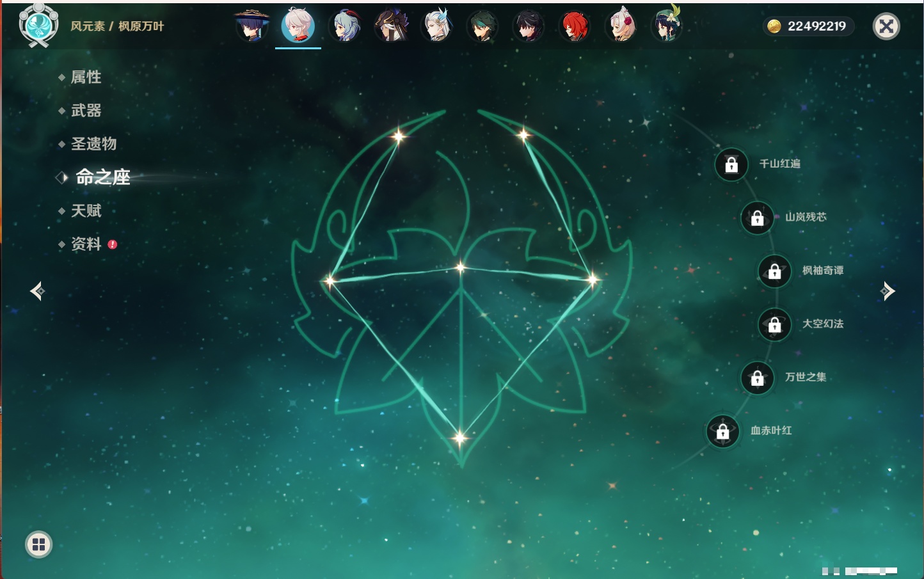This screenshot has width=924, height=579.
Task: Pick the Venti avatar with the green hat
Action: click(x=667, y=26)
